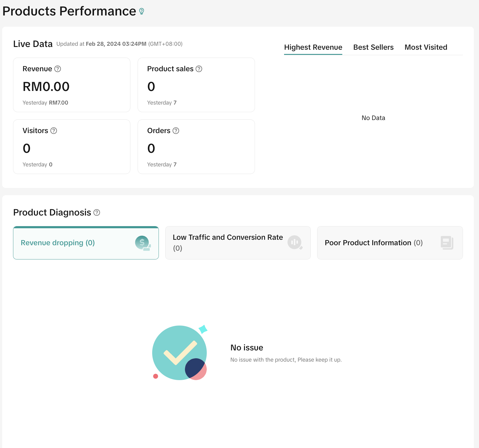The height and width of the screenshot is (448, 479).
Task: Click the Product sales metric card value
Action: tap(151, 87)
